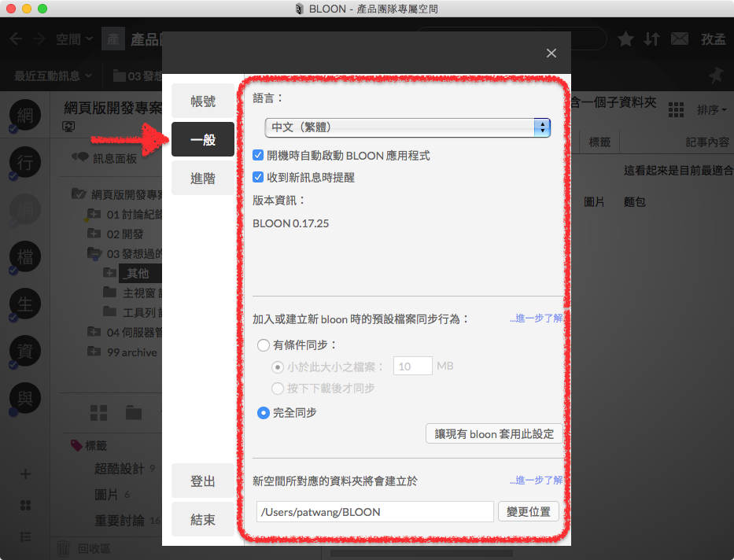The width and height of the screenshot is (734, 560).
Task: Select the 超酷設計 tag
Action: point(120,468)
